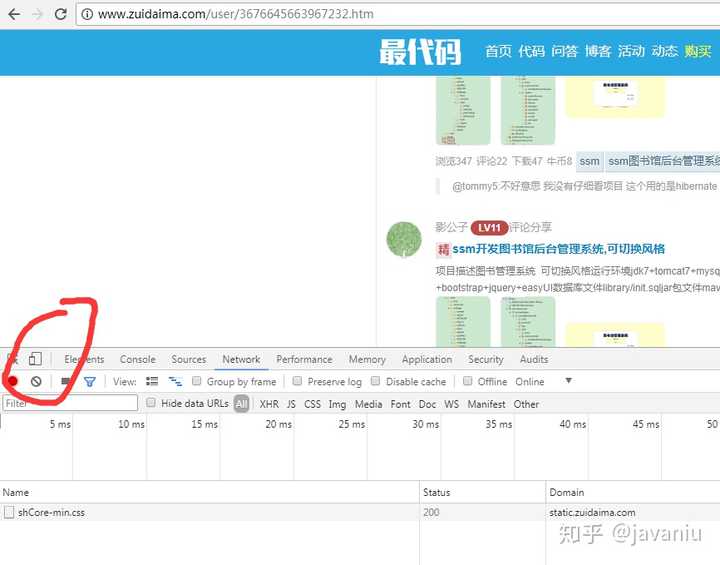Screen dimensions: 720x565
Task: Click the browser forward arrow
Action: tap(38, 14)
